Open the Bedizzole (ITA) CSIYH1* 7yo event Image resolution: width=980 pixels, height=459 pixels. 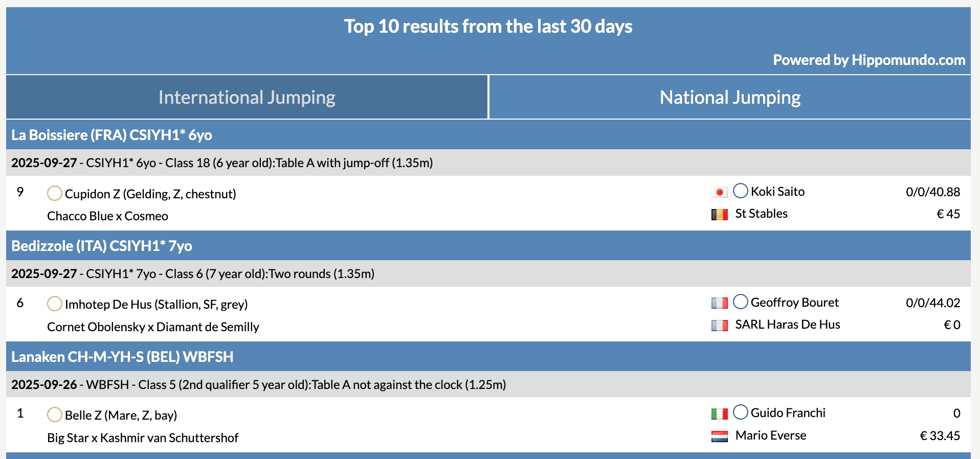pyautogui.click(x=102, y=246)
